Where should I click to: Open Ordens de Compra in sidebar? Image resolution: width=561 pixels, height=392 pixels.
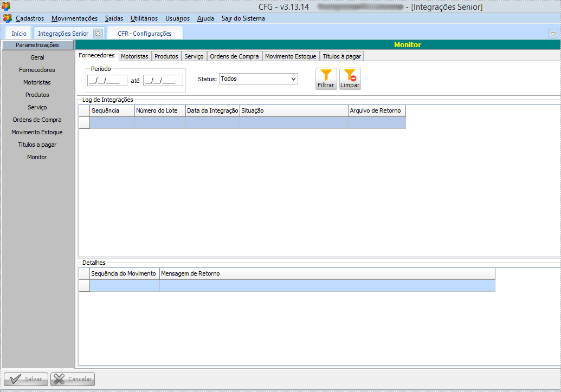pos(37,120)
